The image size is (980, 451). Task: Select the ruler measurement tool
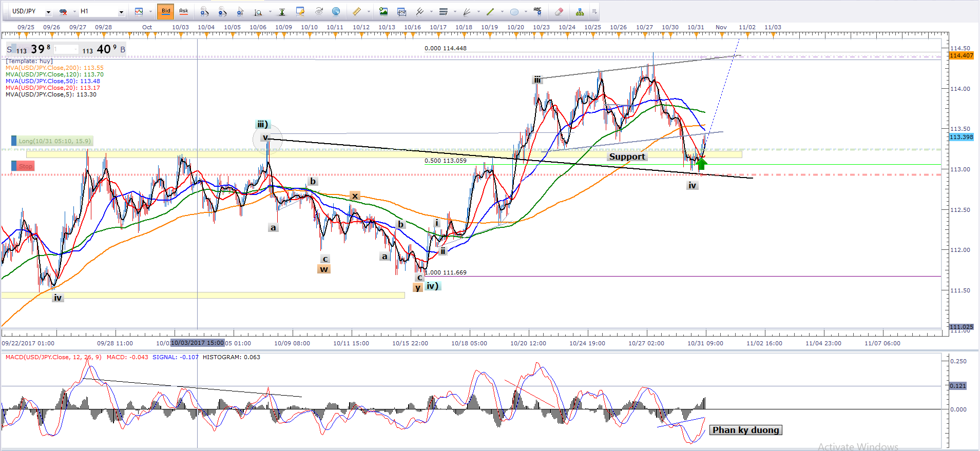pyautogui.click(x=357, y=11)
